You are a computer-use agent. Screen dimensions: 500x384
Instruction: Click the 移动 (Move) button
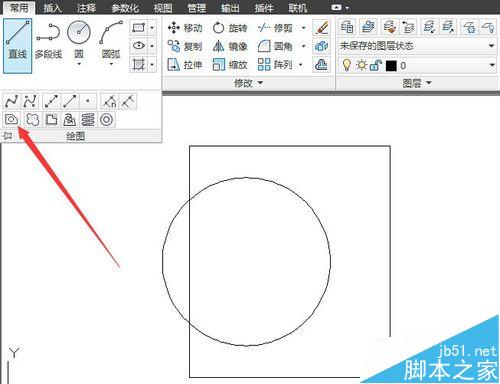[x=185, y=28]
